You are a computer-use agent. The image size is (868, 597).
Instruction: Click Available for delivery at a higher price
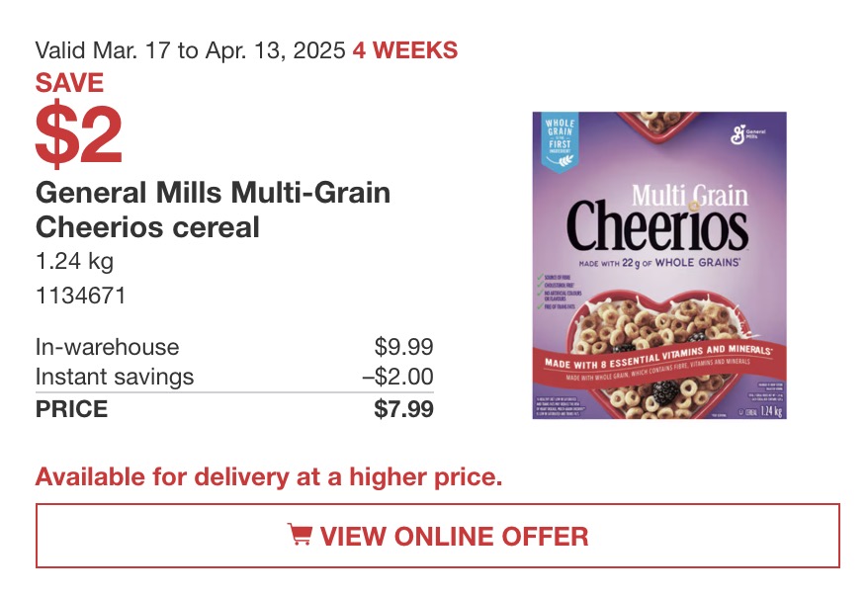269,477
